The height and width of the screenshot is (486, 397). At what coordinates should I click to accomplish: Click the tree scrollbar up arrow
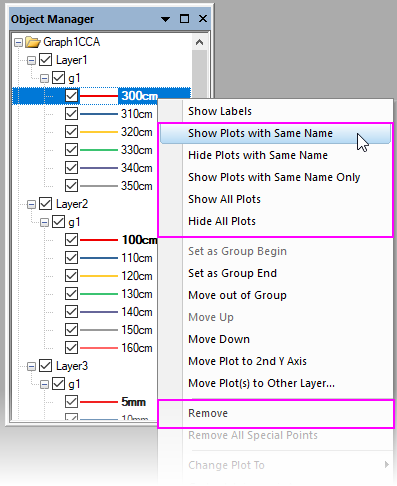pyautogui.click(x=200, y=42)
